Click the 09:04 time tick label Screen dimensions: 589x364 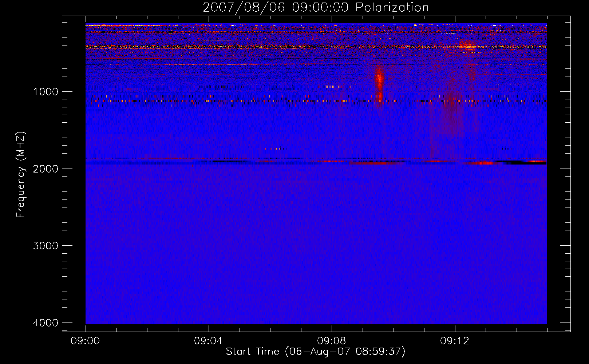(208, 341)
